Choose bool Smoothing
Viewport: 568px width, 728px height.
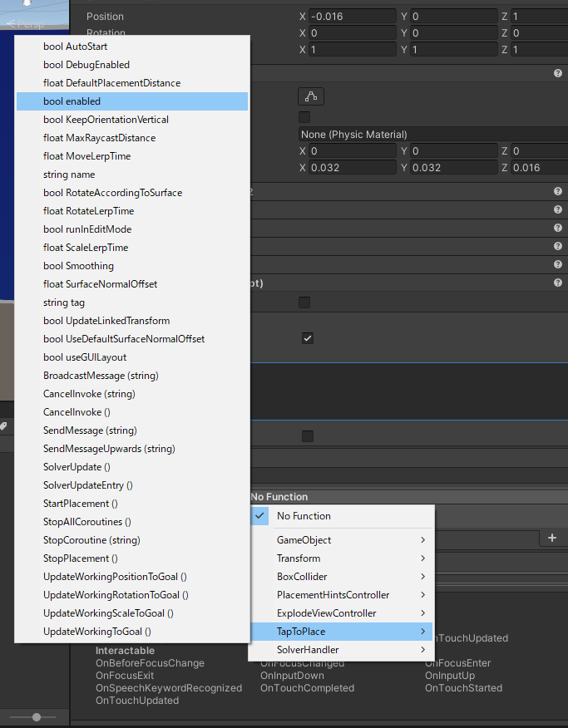point(132,266)
